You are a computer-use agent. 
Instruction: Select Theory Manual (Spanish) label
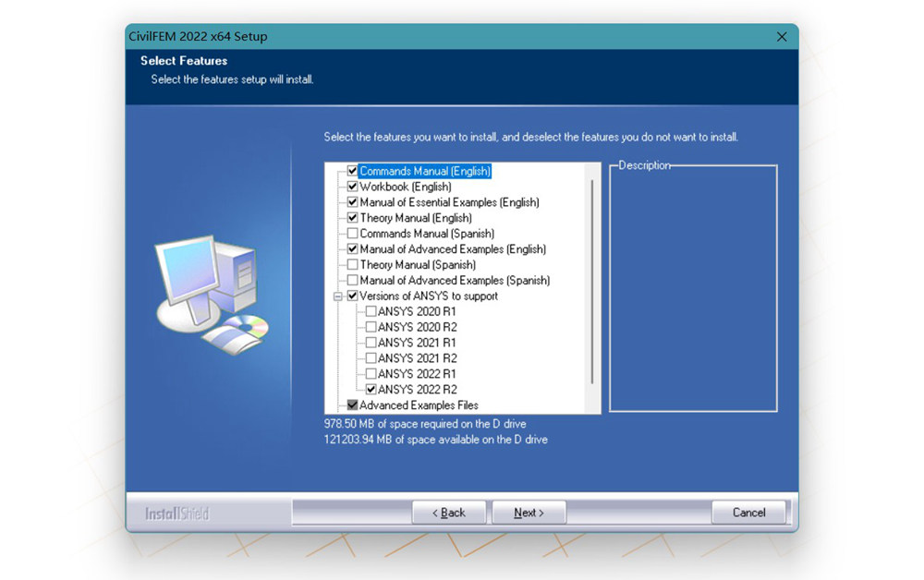click(418, 264)
